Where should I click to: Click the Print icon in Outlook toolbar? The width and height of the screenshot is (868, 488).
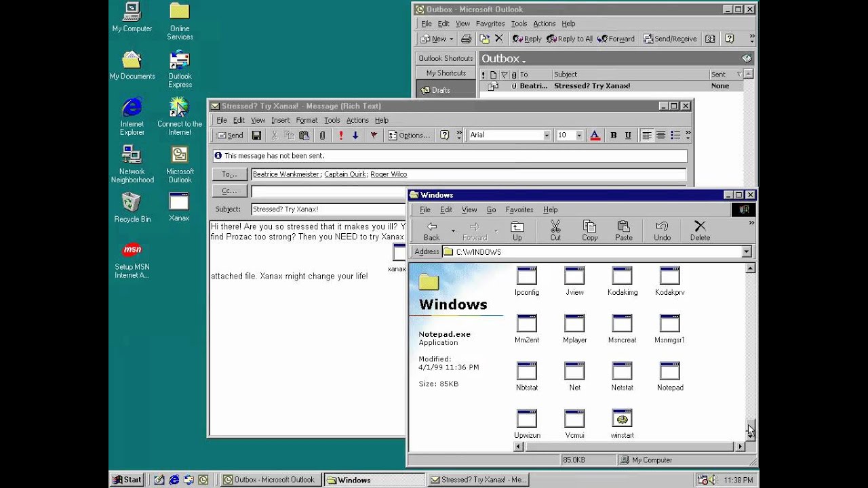coord(467,39)
